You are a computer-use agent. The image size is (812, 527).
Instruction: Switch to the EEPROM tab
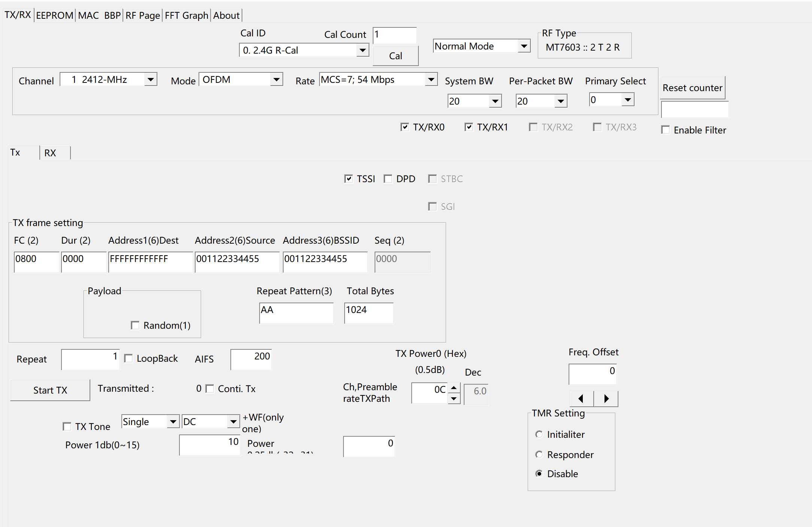(55, 15)
